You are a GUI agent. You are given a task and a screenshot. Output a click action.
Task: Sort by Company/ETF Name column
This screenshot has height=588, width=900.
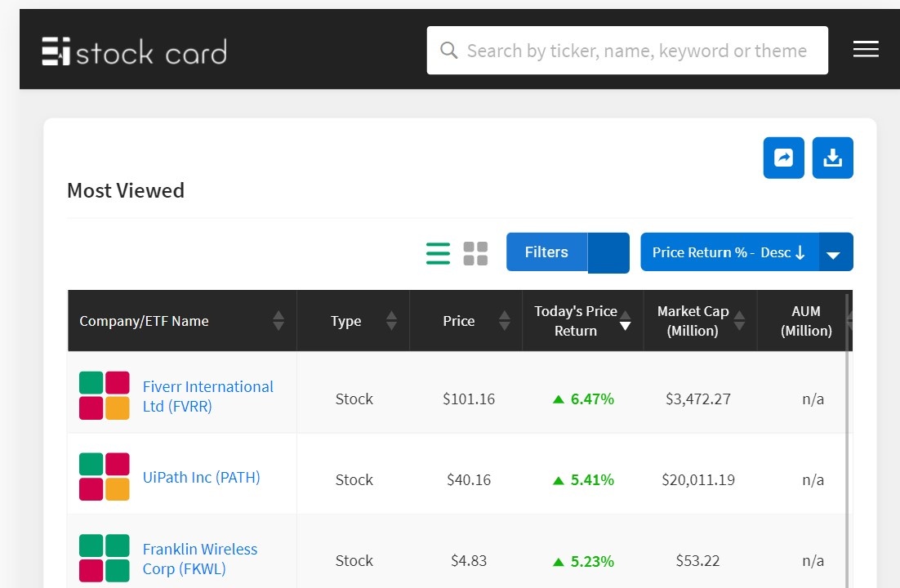click(x=278, y=321)
